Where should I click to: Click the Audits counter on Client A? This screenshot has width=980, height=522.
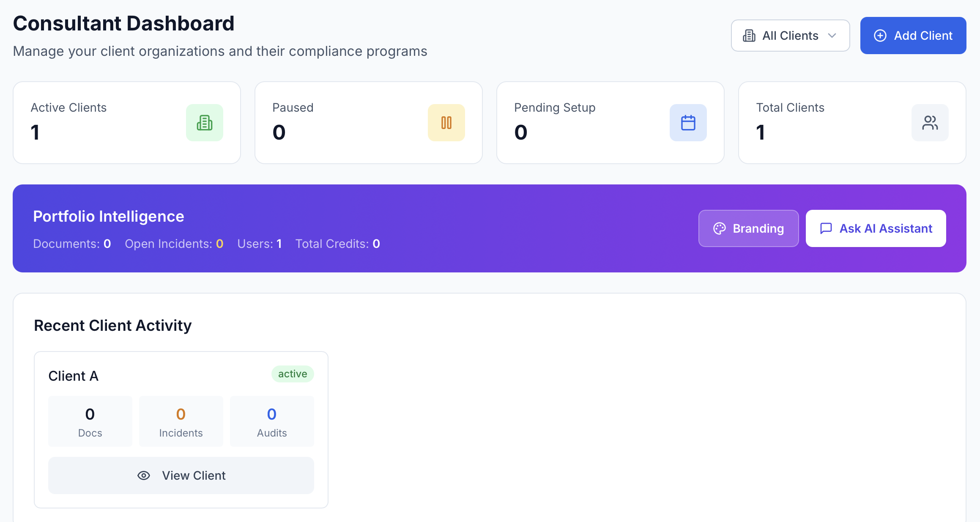click(272, 421)
